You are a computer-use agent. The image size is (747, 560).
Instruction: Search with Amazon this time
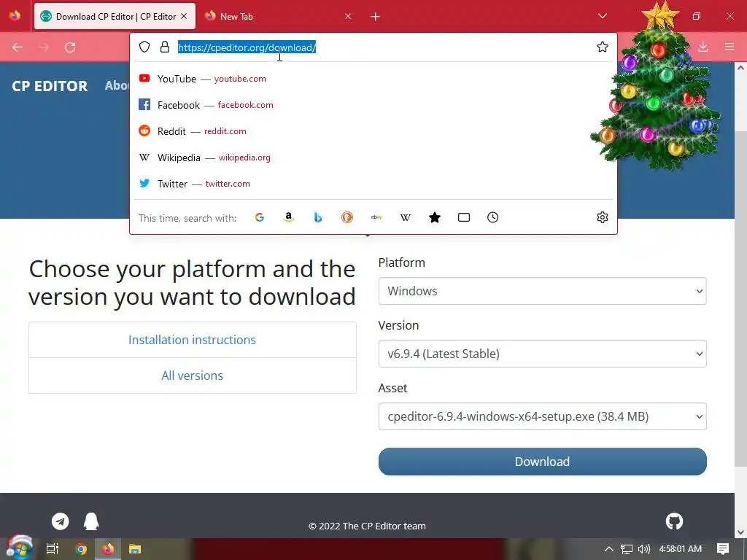[289, 217]
